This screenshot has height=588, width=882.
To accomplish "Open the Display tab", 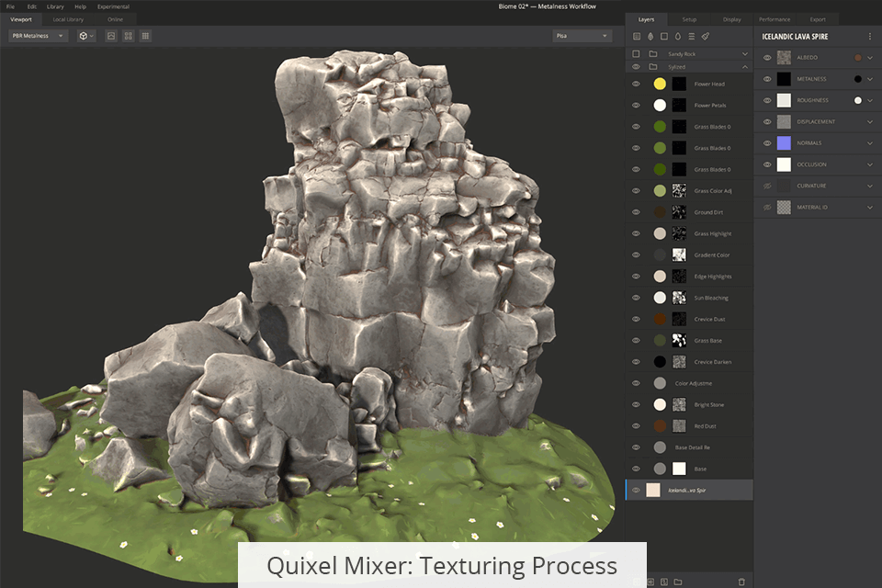I will coord(732,19).
